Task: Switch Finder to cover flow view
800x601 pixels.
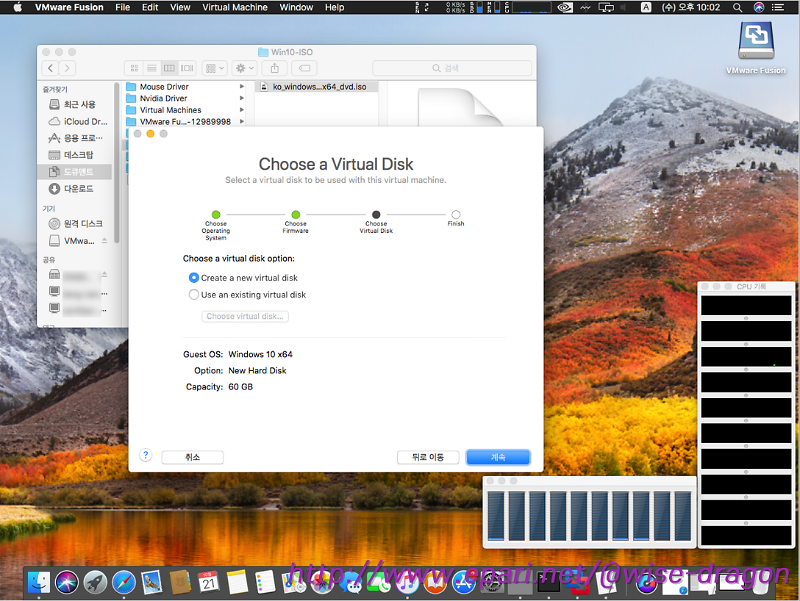Action: coord(187,68)
